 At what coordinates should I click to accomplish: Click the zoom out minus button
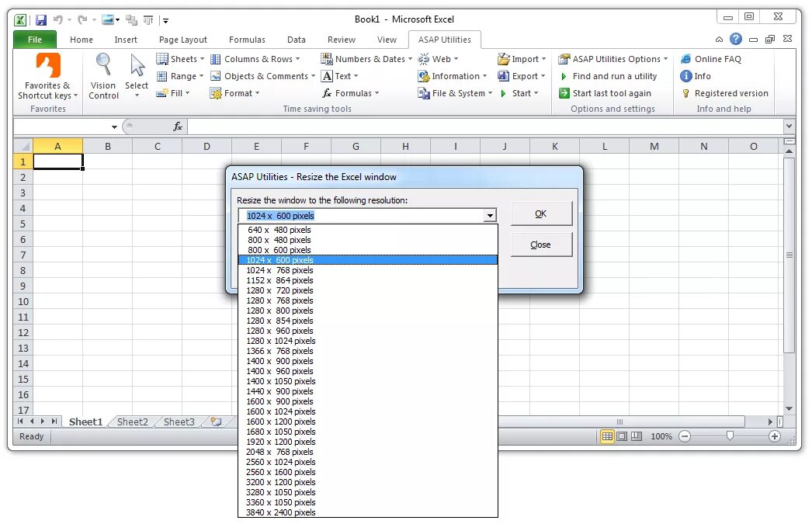click(x=685, y=436)
